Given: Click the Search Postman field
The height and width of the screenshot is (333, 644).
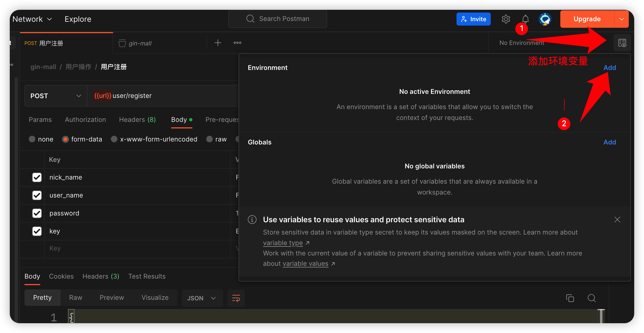Looking at the screenshot, I should coord(277,19).
